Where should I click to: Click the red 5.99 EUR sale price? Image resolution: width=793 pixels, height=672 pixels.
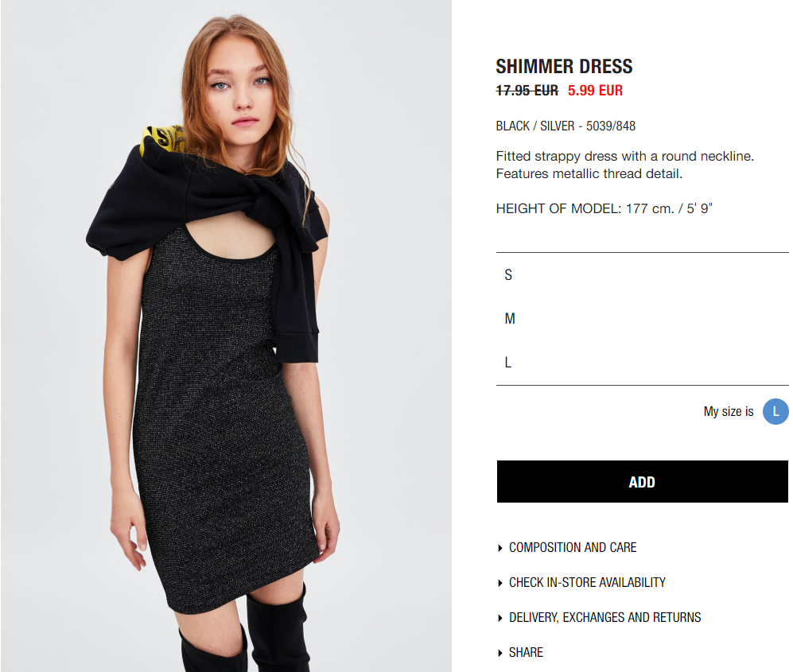click(x=595, y=91)
